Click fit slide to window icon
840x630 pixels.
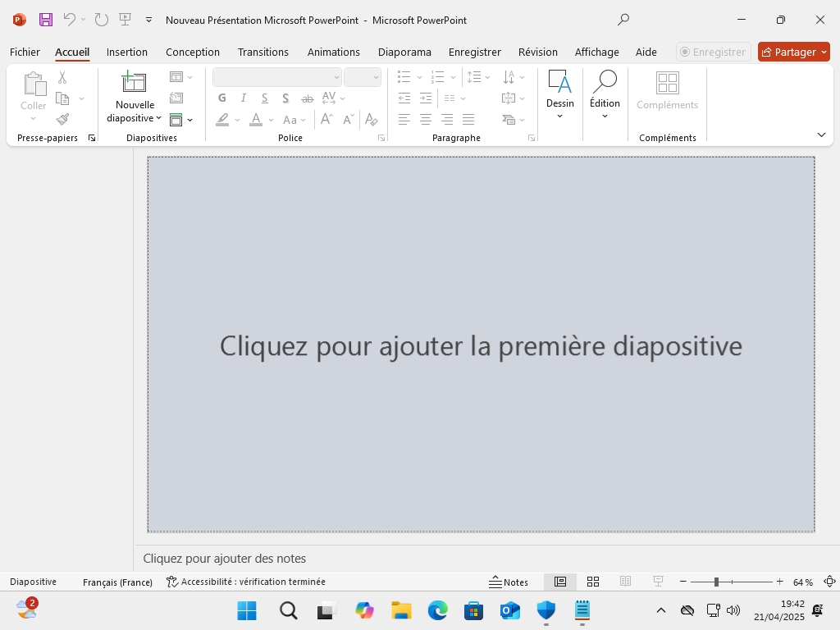tap(829, 582)
